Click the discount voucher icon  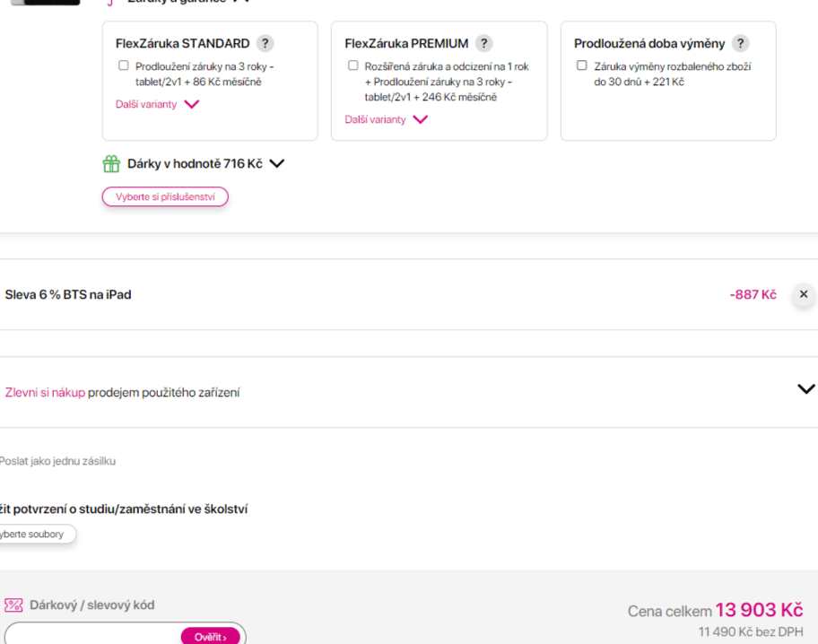tap(13, 605)
